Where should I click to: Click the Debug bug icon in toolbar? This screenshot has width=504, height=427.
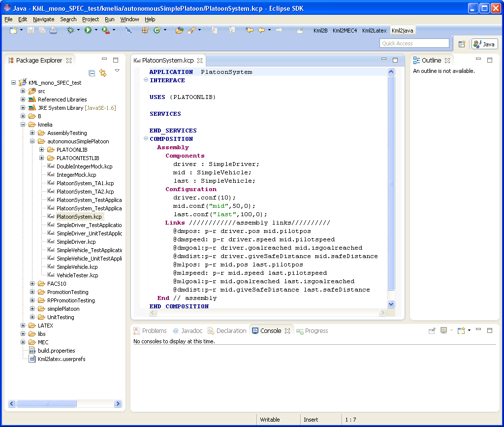coord(71,31)
